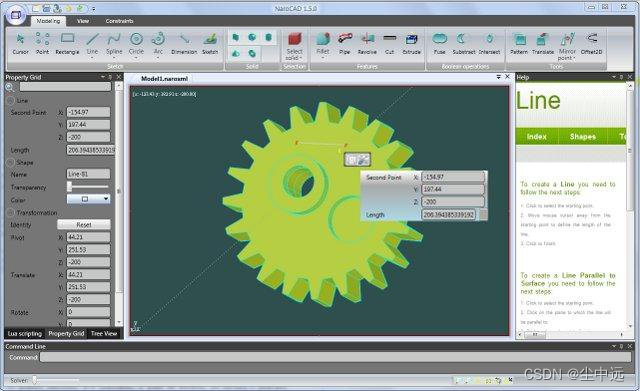Open the Index link in Help
This screenshot has width=640, height=391.
(x=536, y=136)
